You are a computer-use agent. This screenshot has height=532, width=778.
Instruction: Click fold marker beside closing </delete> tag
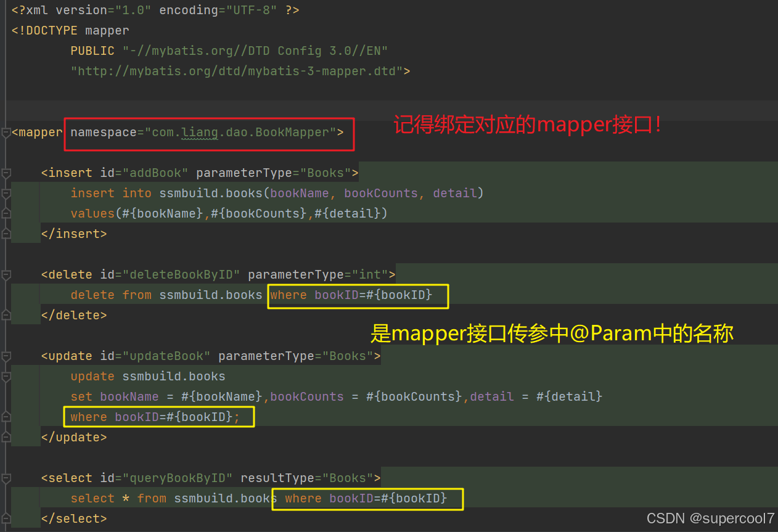point(6,315)
